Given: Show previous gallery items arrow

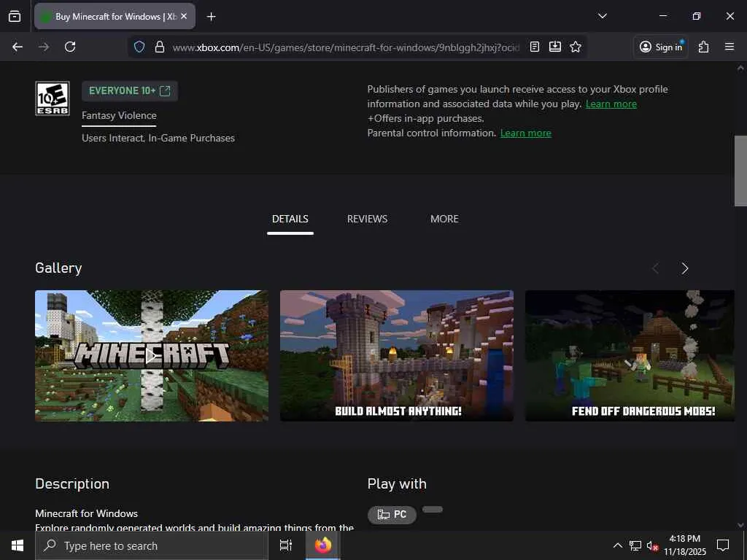Looking at the screenshot, I should tap(656, 268).
